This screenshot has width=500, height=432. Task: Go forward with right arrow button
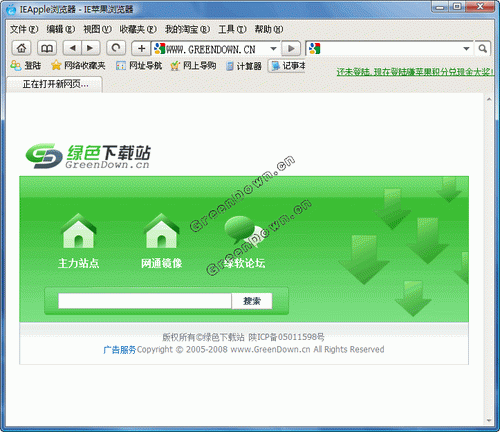[91, 48]
